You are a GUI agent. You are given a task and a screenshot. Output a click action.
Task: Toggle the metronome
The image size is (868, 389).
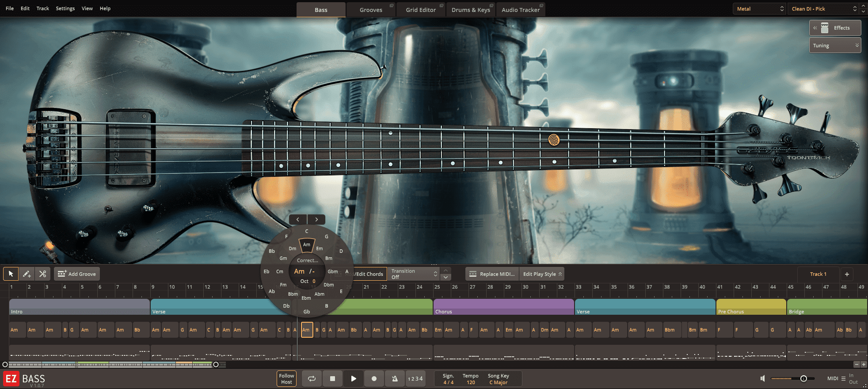point(395,379)
